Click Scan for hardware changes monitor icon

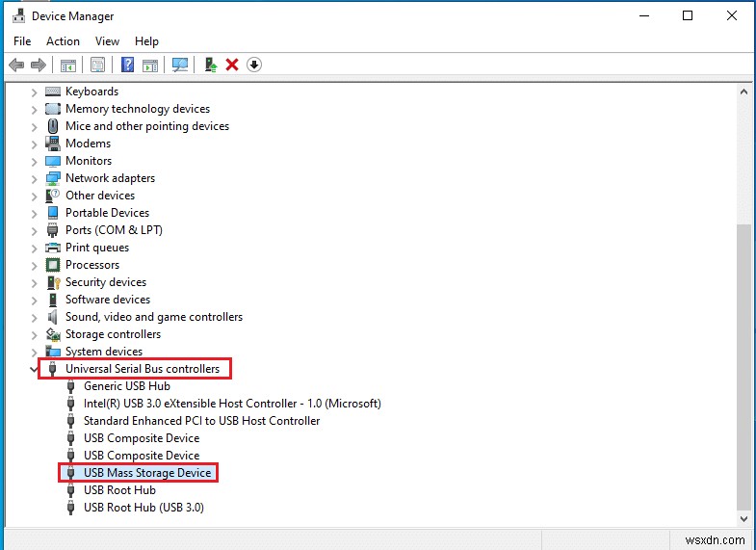tap(180, 65)
